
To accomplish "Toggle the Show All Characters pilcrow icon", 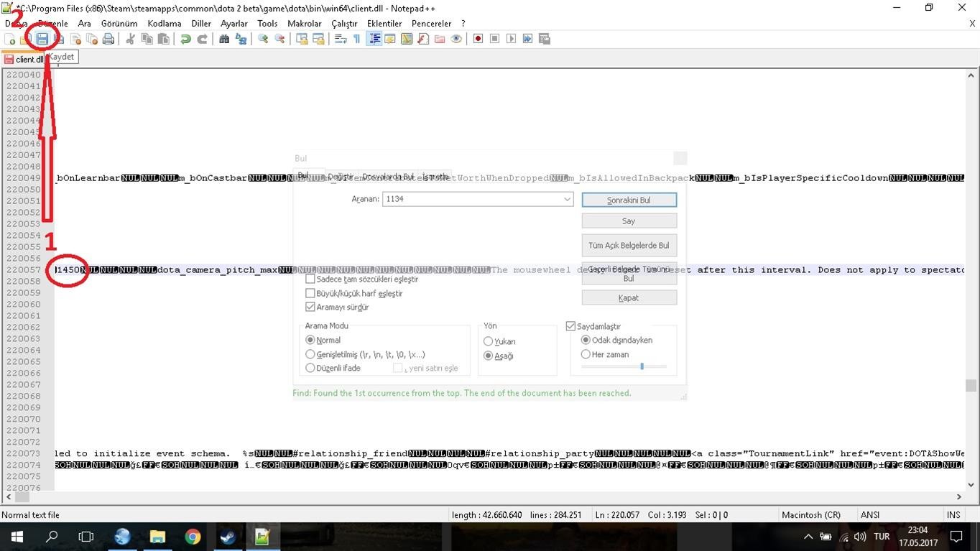I will pyautogui.click(x=356, y=39).
